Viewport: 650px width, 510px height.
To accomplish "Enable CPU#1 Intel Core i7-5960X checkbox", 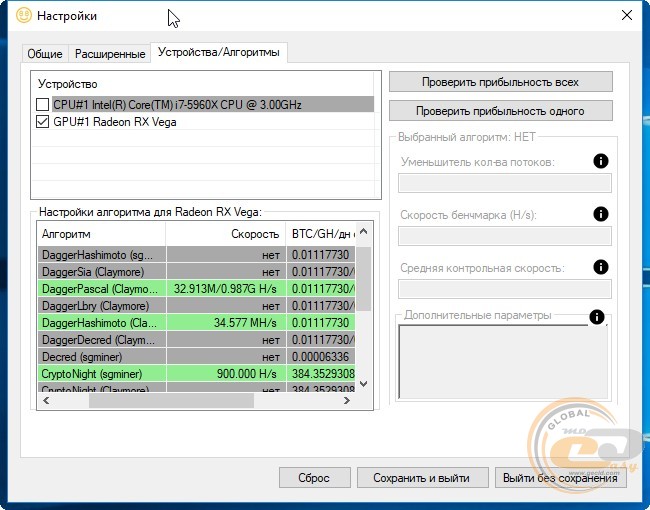I will [x=42, y=104].
